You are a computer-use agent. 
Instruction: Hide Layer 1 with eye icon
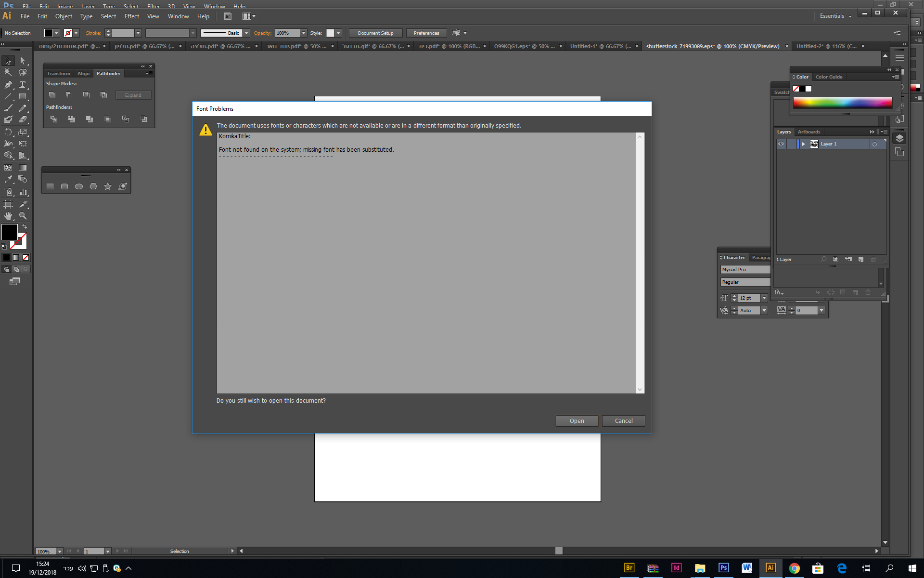[781, 144]
